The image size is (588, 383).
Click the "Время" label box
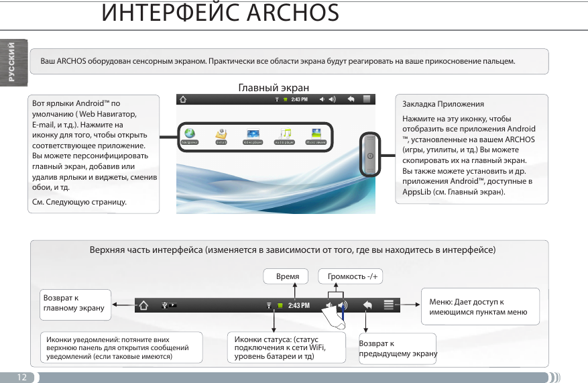(x=286, y=276)
